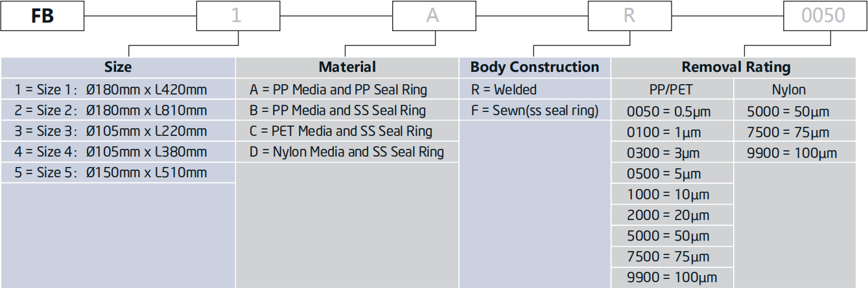The height and width of the screenshot is (288, 868).
Task: Click the 0050 = 0.5µm rating
Action: (x=669, y=111)
